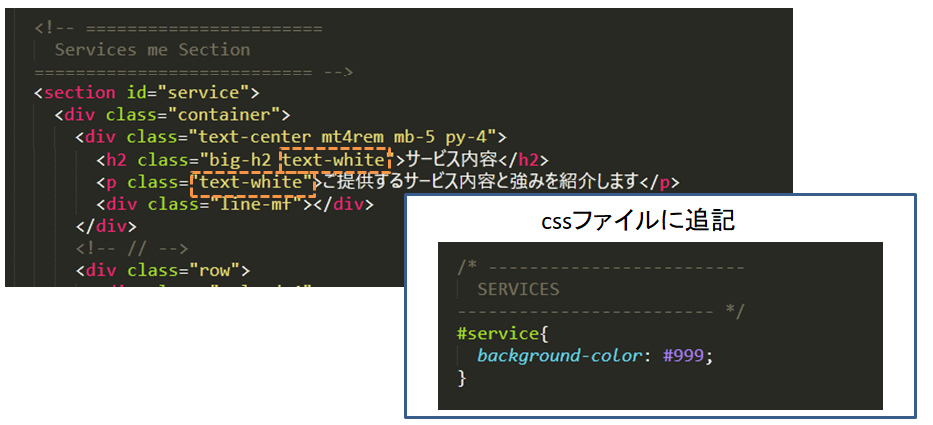Click the "#999" color value
The width and height of the screenshot is (933, 425).
click(x=682, y=356)
